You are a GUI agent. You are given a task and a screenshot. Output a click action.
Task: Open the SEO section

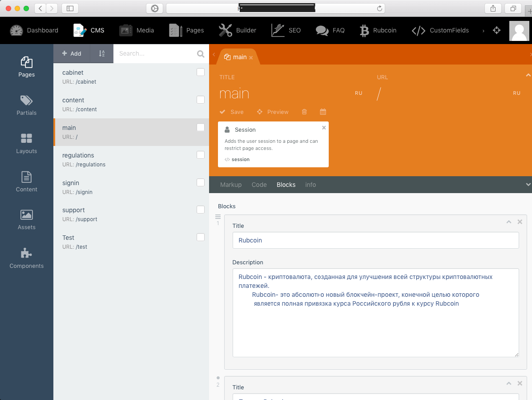286,31
